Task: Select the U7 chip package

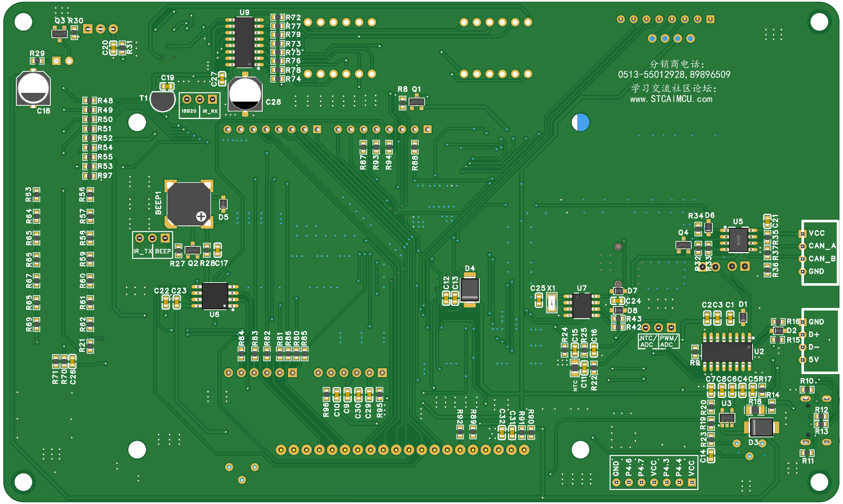Action: pos(582,305)
